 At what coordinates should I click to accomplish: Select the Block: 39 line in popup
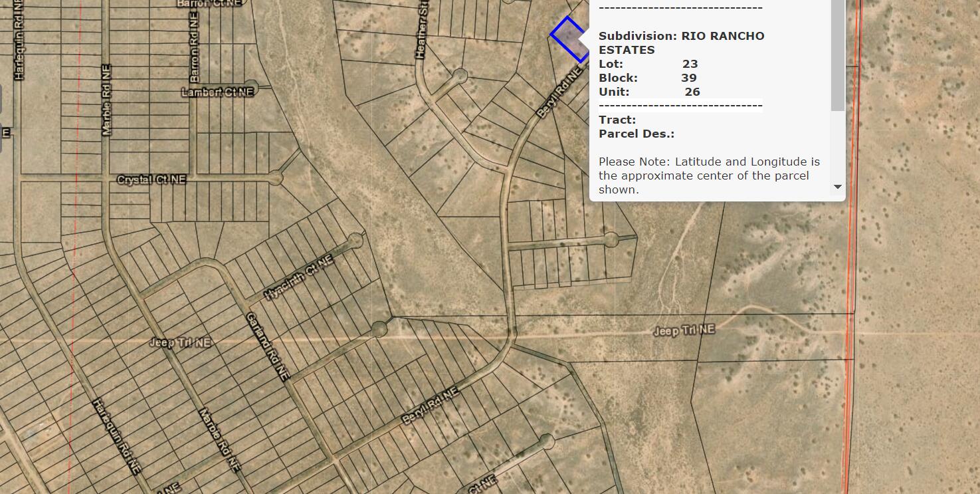(x=648, y=78)
